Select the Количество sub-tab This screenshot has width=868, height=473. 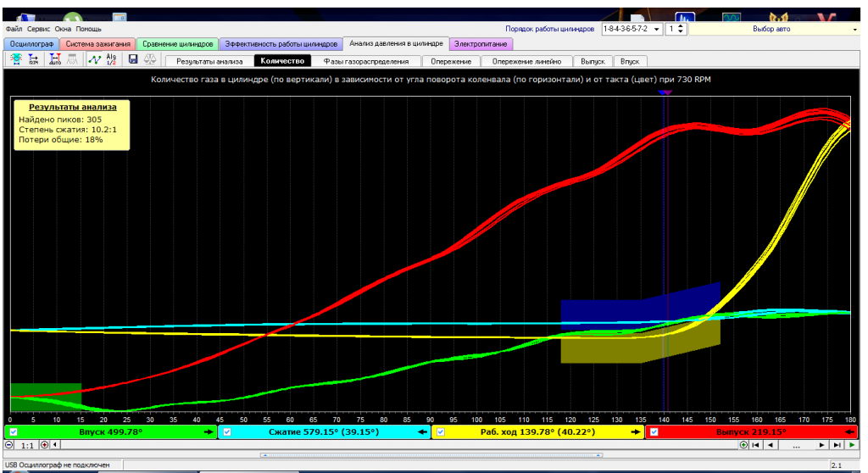(282, 61)
